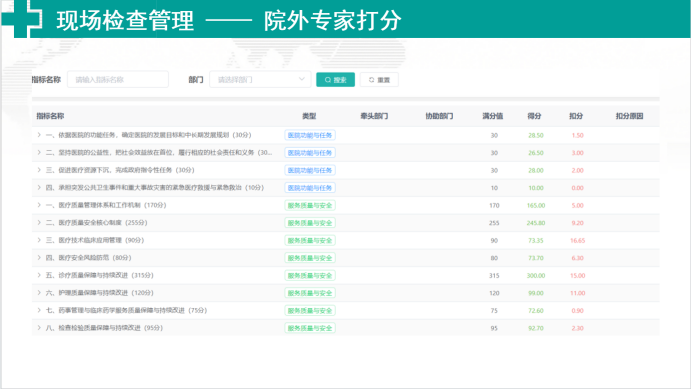Expand row 四、医疗安全风险防范
The image size is (691, 389).
click(39, 258)
